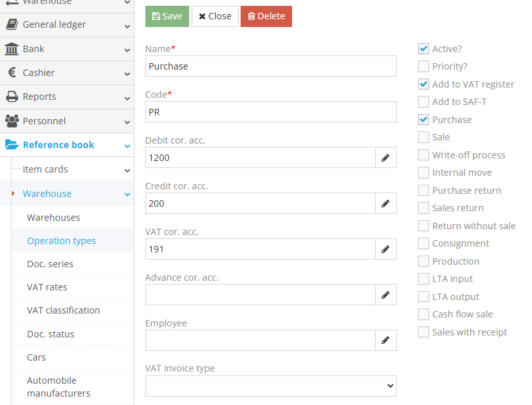Open the VAT invoice type dropdown
The width and height of the screenshot is (532, 405).
click(271, 386)
